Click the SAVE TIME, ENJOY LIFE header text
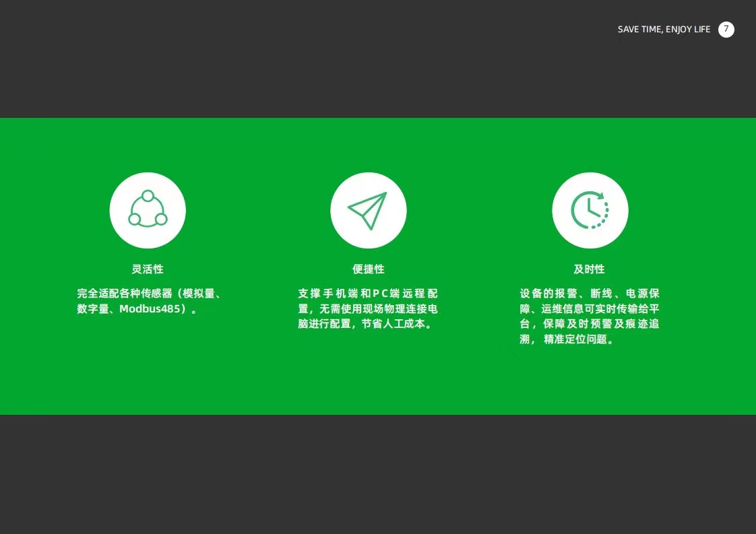This screenshot has width=756, height=534. [664, 30]
